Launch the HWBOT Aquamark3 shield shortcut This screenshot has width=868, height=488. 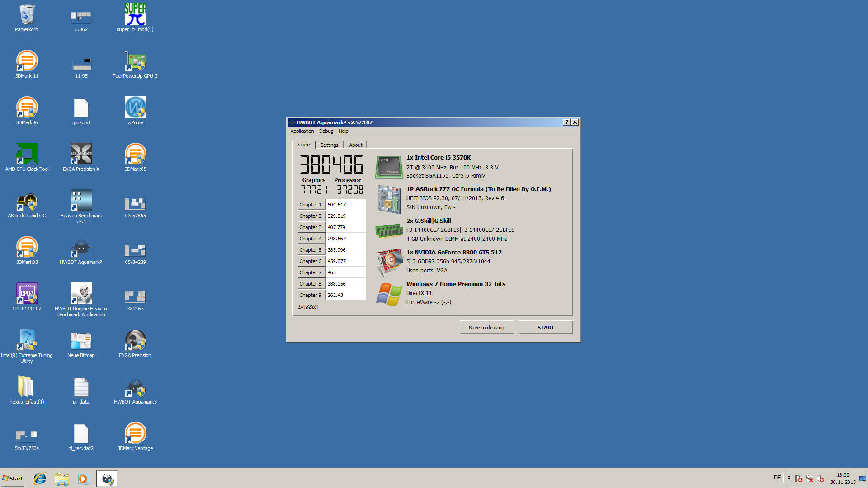135,390
